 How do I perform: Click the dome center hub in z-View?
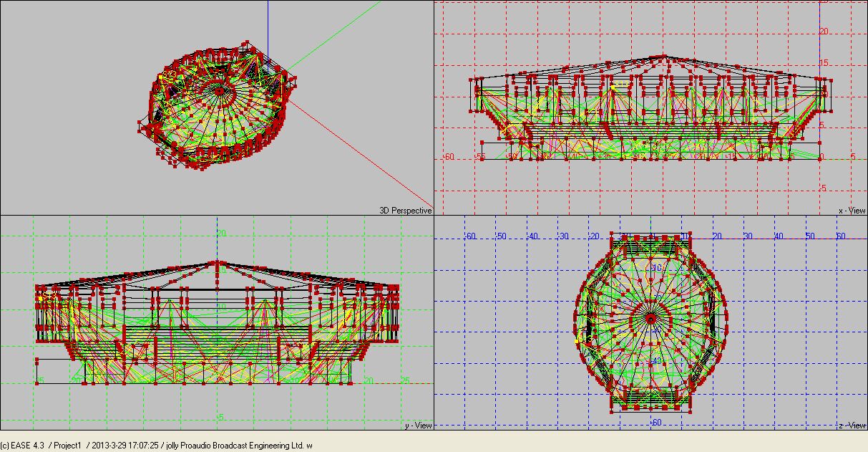pos(651,317)
